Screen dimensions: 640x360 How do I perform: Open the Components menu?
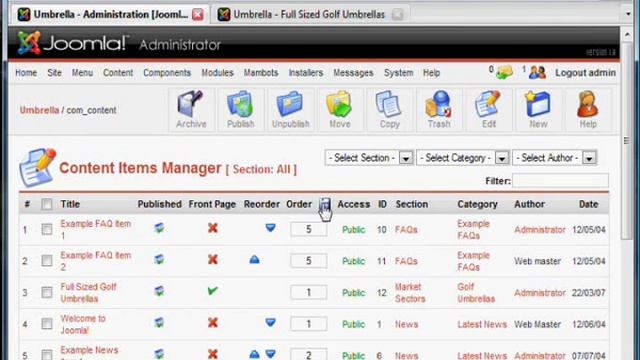pyautogui.click(x=167, y=73)
